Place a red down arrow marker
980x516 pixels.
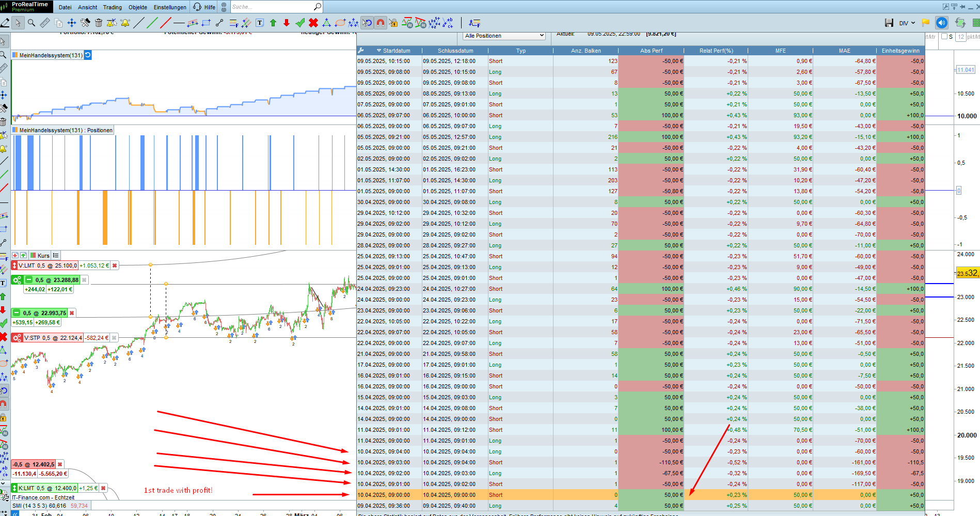click(x=287, y=23)
